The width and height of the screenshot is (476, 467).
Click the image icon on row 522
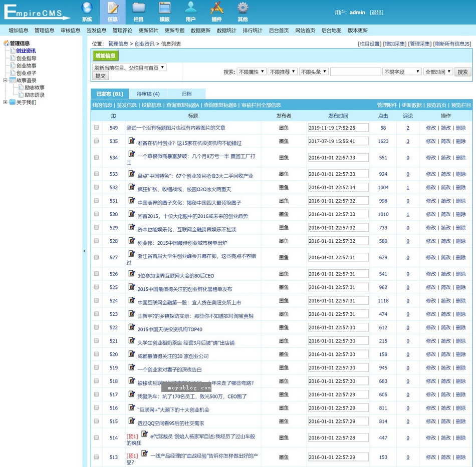coord(131,327)
